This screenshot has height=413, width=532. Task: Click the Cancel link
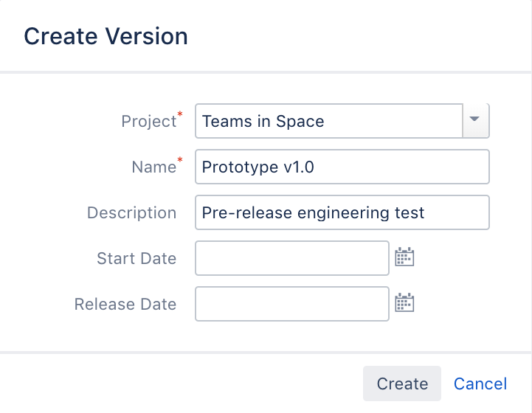point(480,383)
